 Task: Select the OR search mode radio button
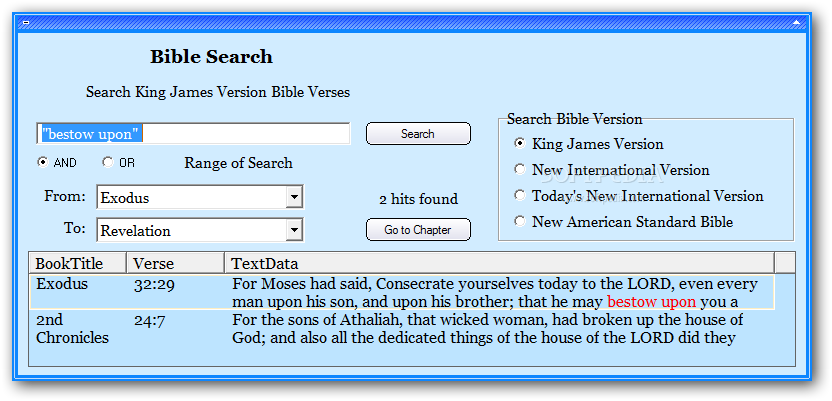107,162
